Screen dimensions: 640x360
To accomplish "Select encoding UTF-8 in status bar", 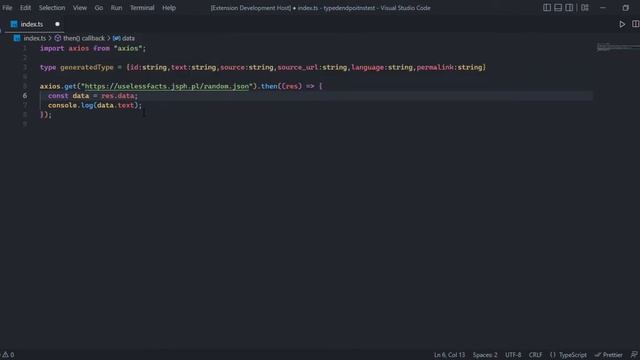I will pos(513,355).
